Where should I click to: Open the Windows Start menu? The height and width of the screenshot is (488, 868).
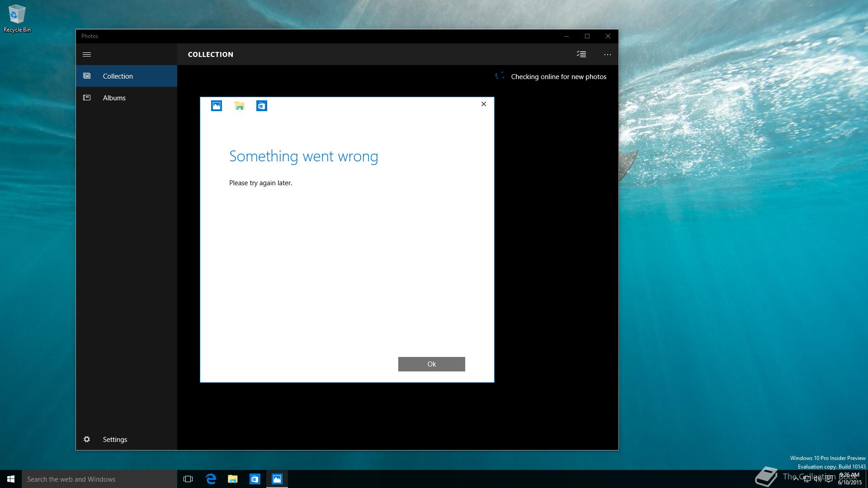pyautogui.click(x=11, y=479)
